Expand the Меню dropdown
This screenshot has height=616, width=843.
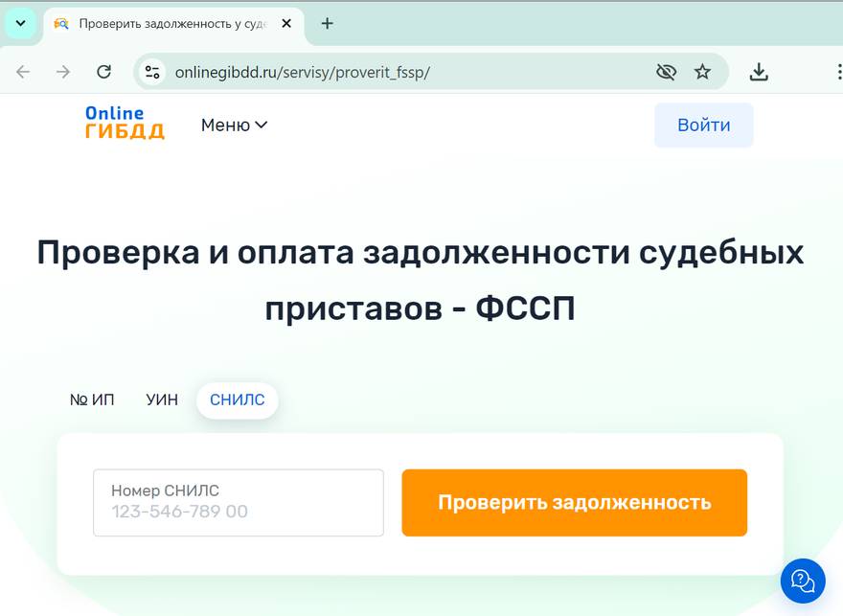point(233,125)
